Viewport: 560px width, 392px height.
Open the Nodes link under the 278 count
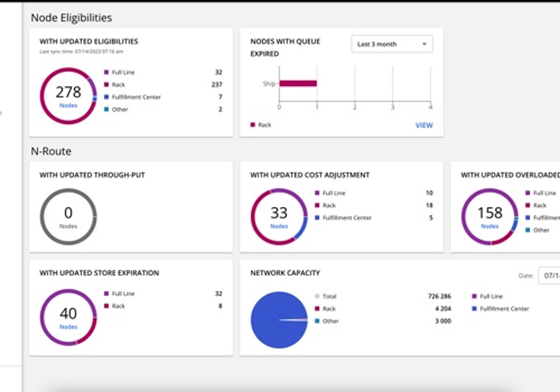click(68, 105)
